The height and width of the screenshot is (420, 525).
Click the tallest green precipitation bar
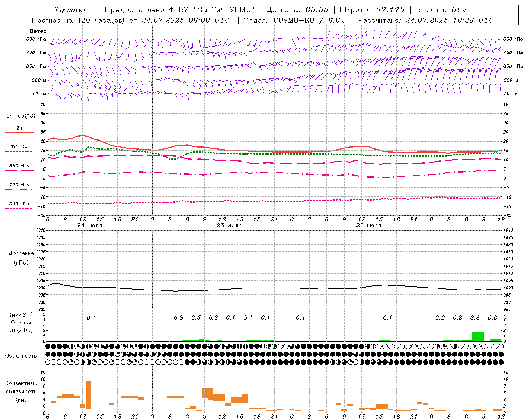[x=481, y=336]
